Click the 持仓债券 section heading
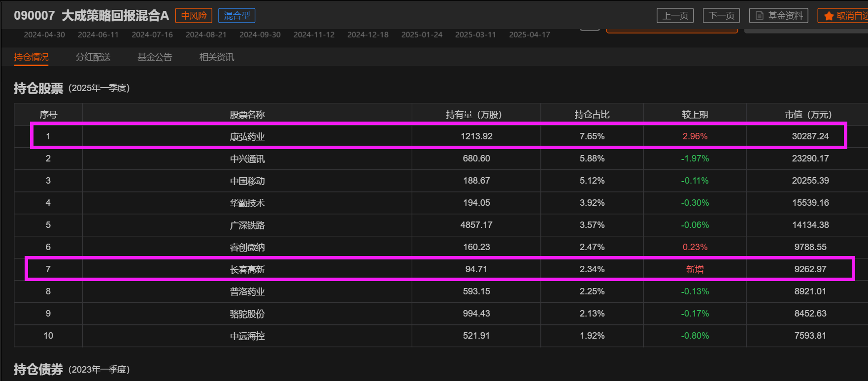 [x=38, y=369]
